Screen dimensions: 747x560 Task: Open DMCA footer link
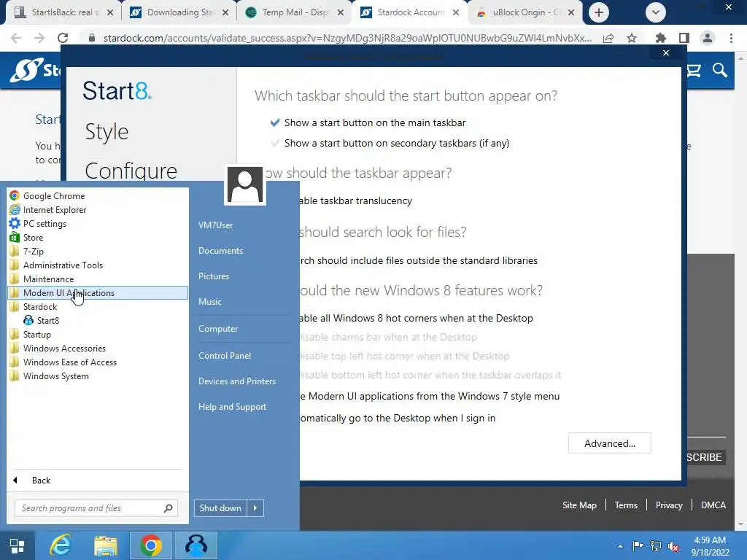click(713, 505)
